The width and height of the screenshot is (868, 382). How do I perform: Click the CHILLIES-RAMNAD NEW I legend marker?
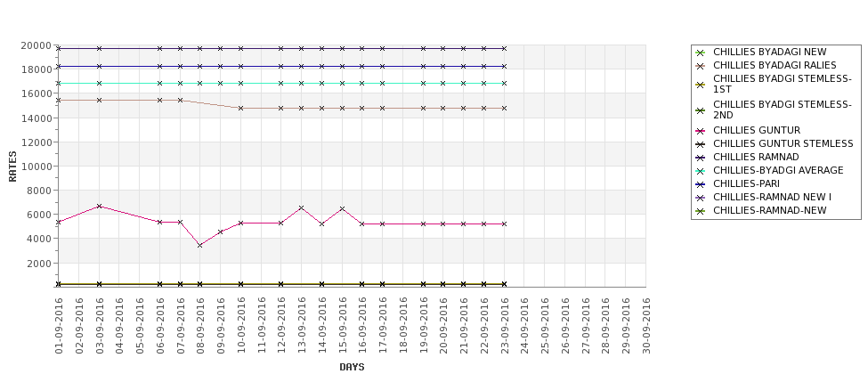(701, 198)
